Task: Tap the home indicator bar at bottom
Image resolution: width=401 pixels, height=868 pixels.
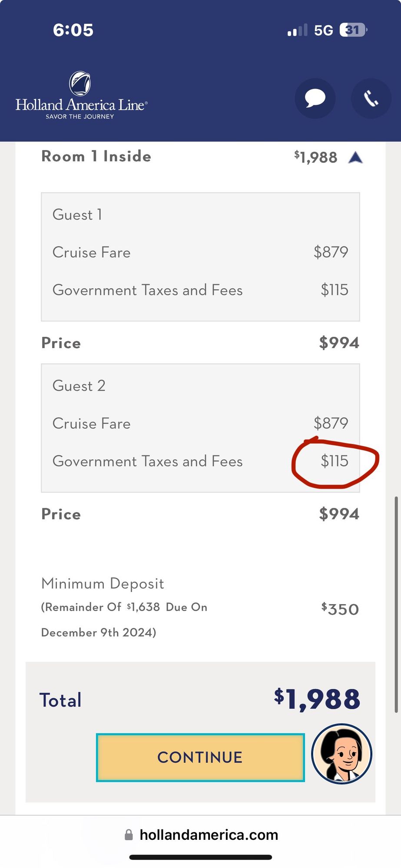Action: point(201,857)
